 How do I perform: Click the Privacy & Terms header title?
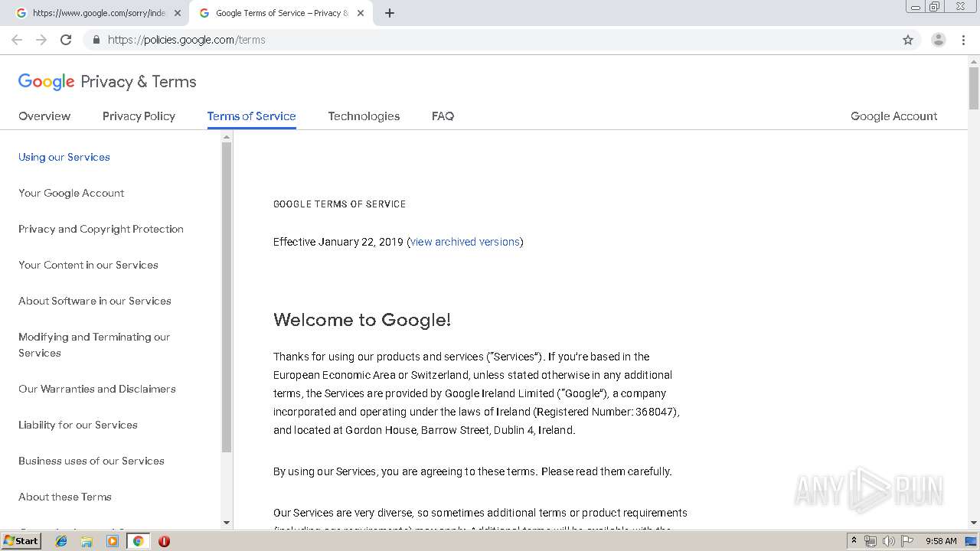(139, 82)
